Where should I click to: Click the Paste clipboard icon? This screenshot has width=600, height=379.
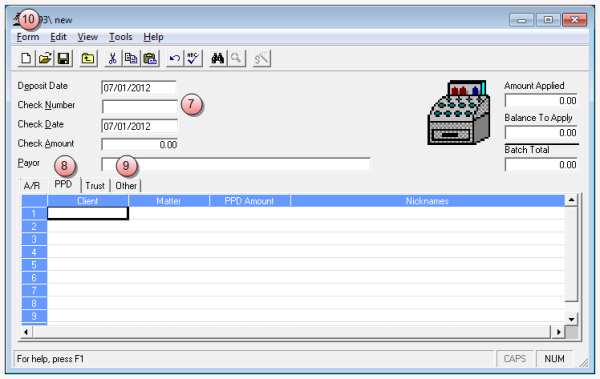pyautogui.click(x=150, y=59)
